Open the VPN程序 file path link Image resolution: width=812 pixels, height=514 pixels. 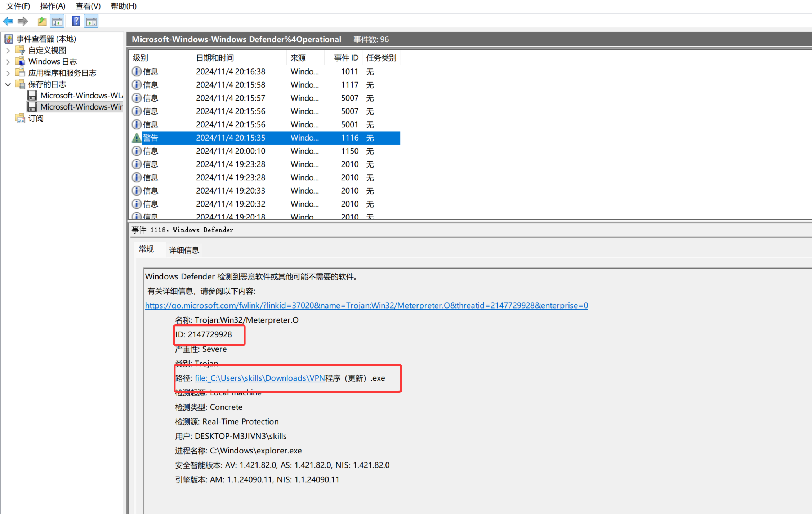pos(259,378)
